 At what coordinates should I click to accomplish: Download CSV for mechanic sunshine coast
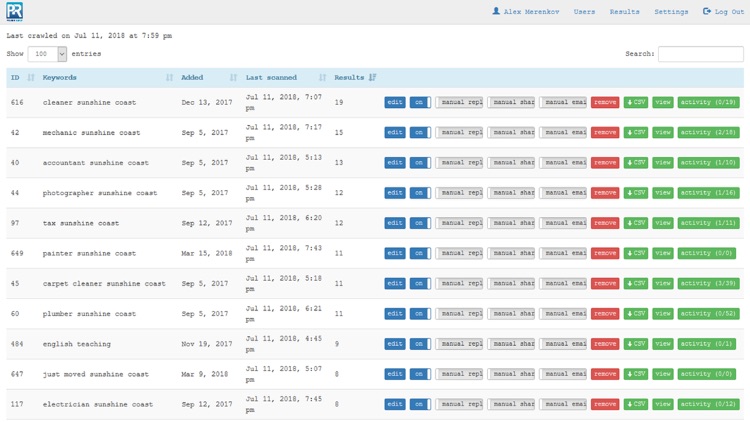pyautogui.click(x=636, y=133)
